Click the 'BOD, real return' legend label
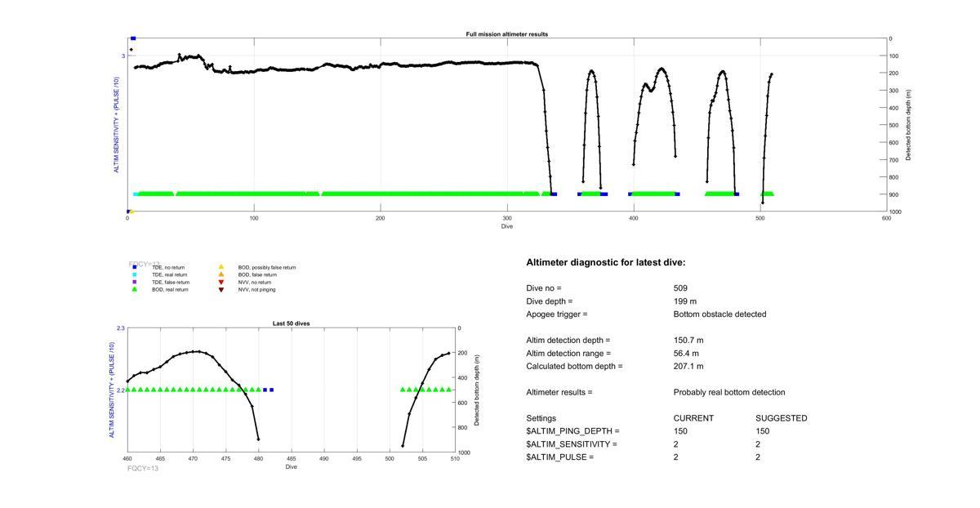 coord(170,289)
